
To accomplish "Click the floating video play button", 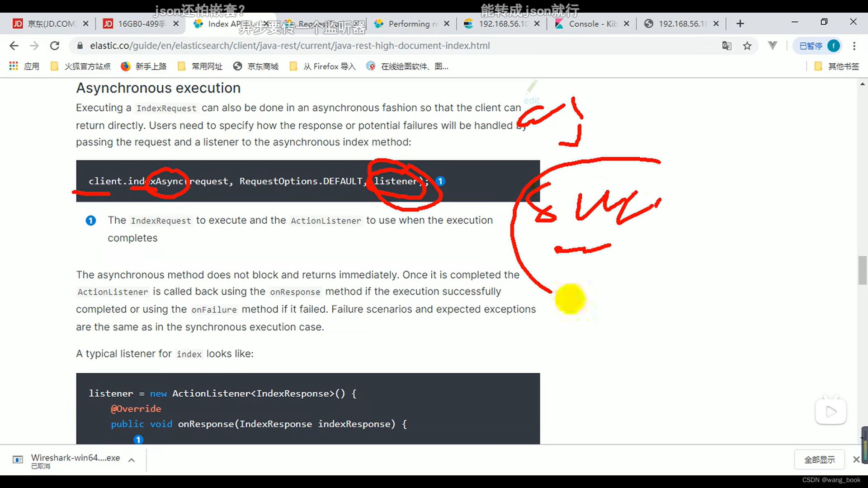I will pyautogui.click(x=831, y=411).
